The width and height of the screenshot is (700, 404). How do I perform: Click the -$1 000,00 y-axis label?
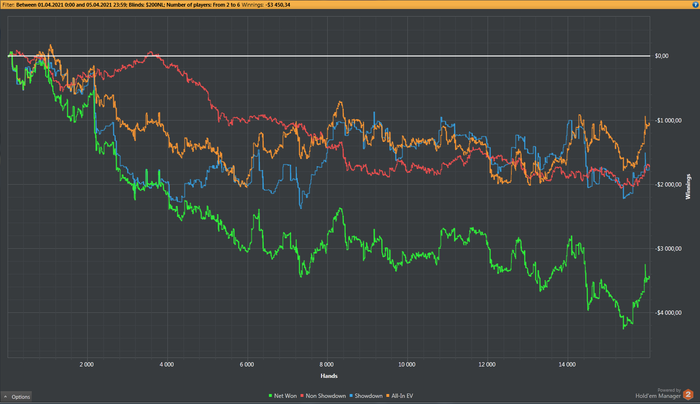[668, 121]
